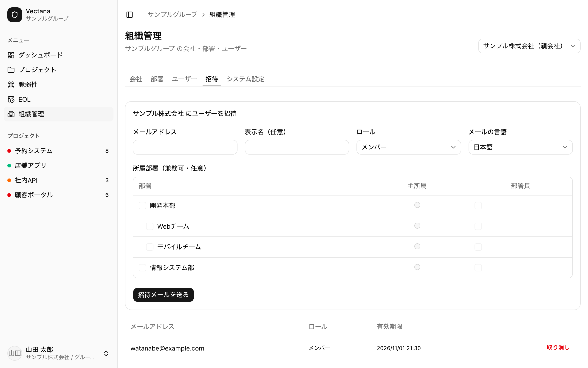This screenshot has width=588, height=368.
Task: Click the 脆弱性 bug icon
Action: pos(11,84)
